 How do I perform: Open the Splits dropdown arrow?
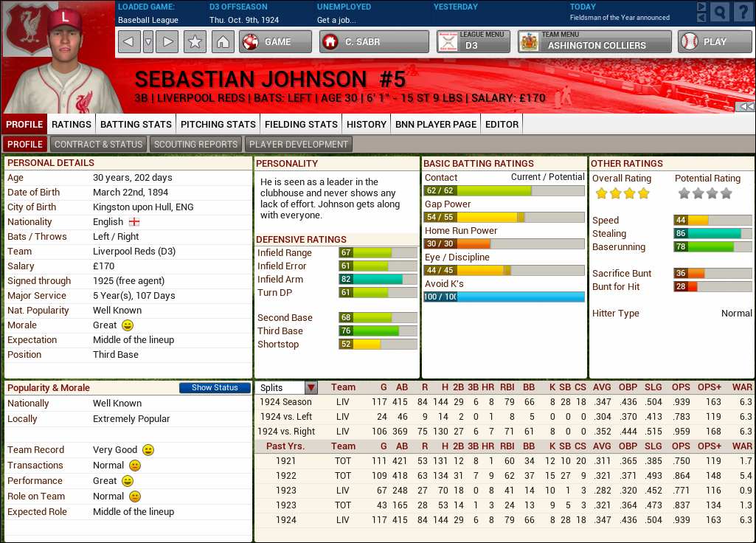311,387
